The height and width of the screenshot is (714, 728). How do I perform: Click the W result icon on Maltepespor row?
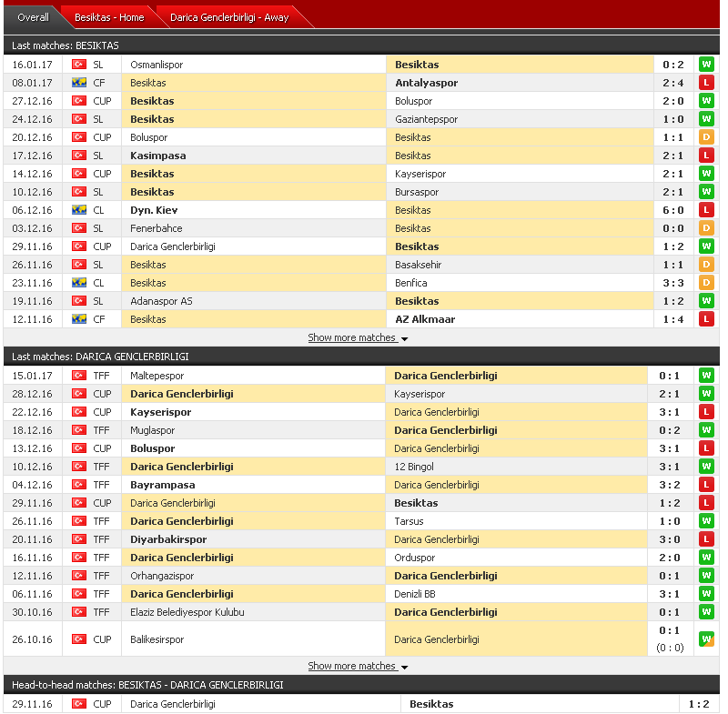706,376
